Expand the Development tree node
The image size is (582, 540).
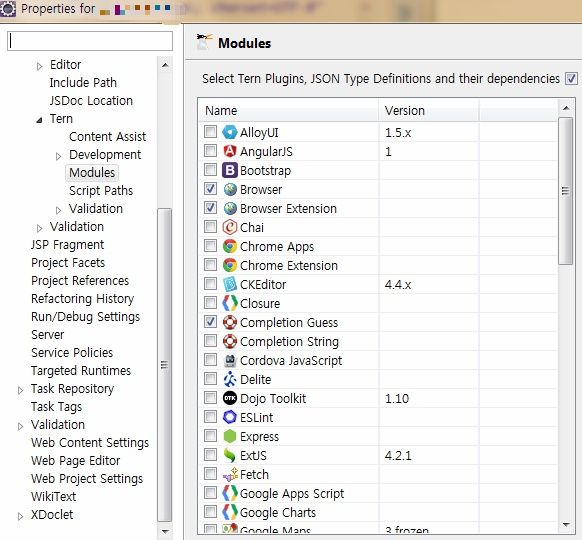pyautogui.click(x=58, y=156)
